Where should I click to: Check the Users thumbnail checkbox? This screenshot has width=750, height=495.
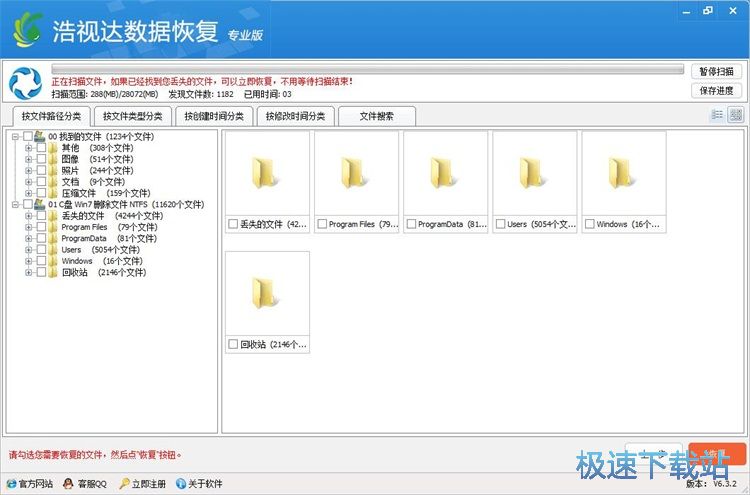(x=501, y=224)
